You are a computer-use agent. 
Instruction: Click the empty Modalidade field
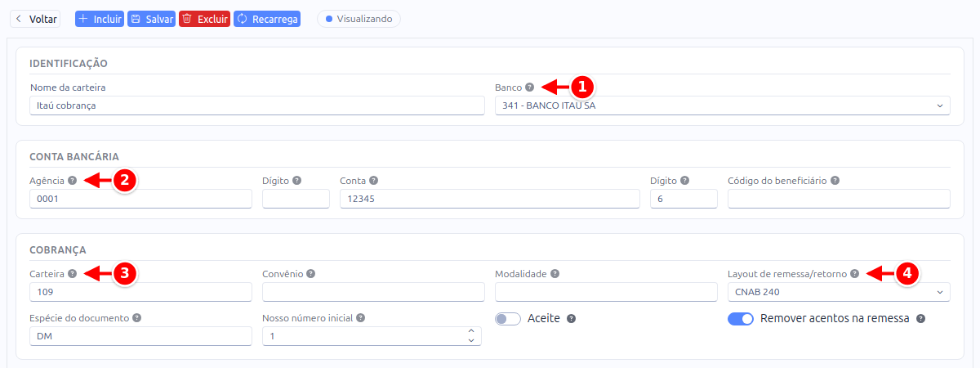(606, 292)
